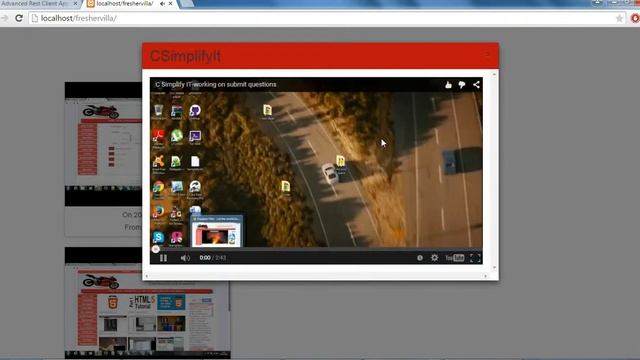Click the 0:00 elapsed time display
The height and width of the screenshot is (360, 640).
[205, 258]
